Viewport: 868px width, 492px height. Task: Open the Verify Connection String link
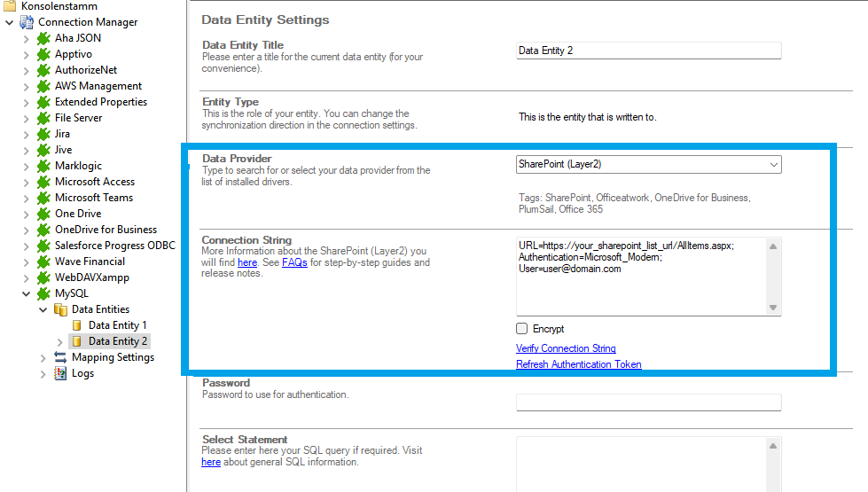(566, 348)
